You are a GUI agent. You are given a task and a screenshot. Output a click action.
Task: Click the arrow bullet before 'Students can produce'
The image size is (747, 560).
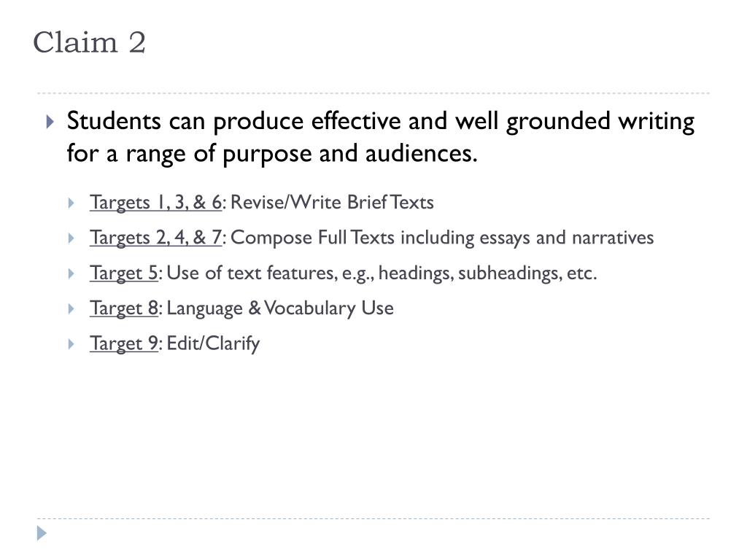pyautogui.click(x=50, y=122)
